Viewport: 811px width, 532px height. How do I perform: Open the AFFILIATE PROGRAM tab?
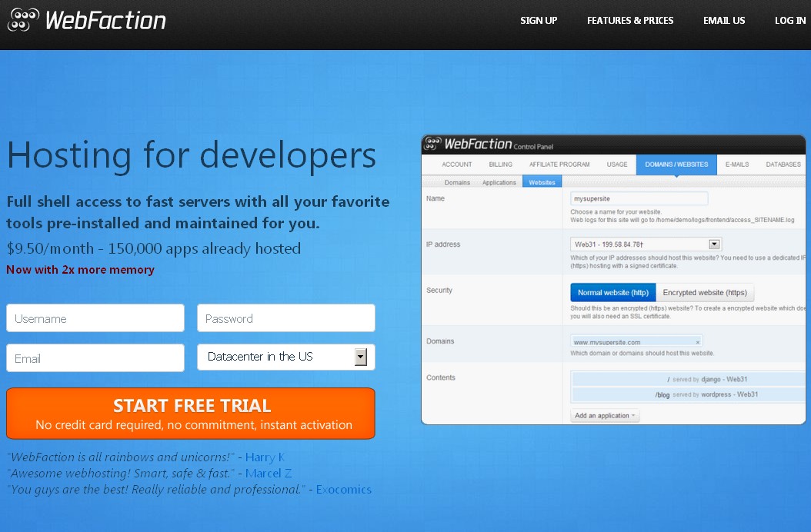tap(559, 165)
